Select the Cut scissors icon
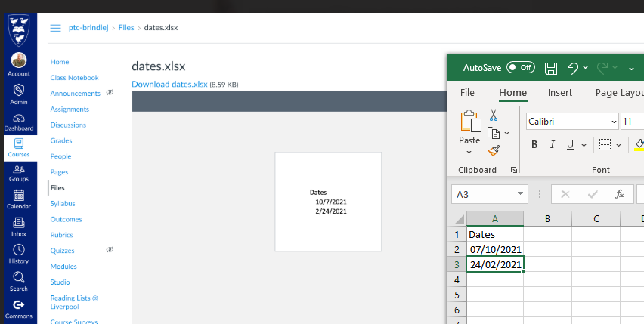The width and height of the screenshot is (644, 324). tap(494, 115)
